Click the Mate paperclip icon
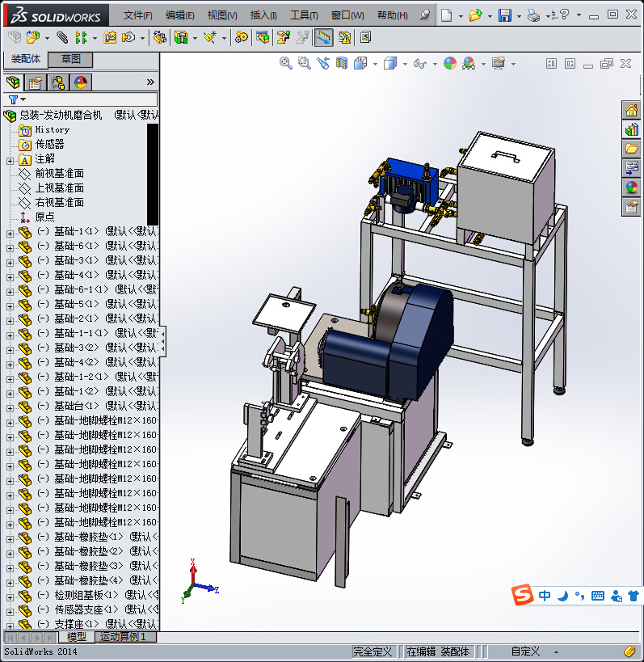 [62, 37]
